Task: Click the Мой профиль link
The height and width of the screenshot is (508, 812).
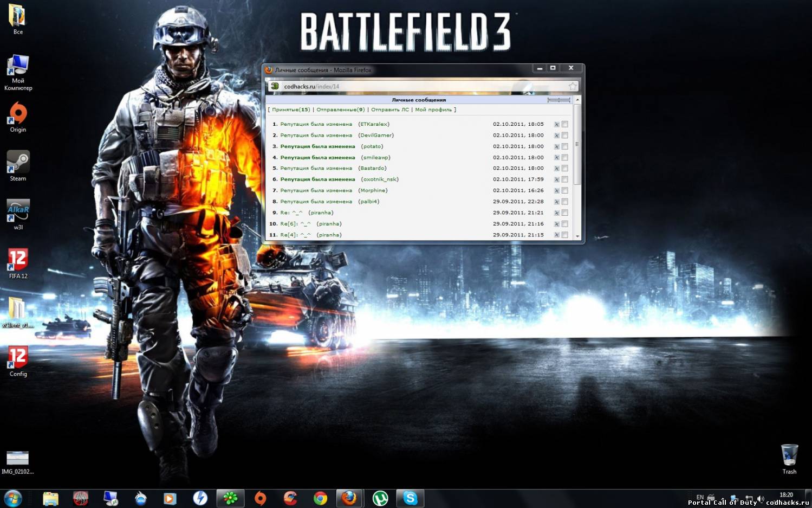Action: pos(433,110)
